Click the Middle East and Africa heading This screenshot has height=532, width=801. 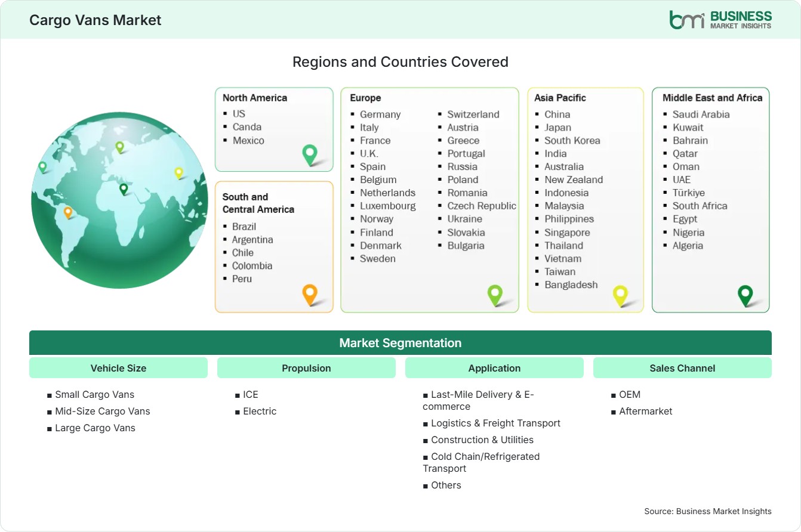(x=713, y=98)
